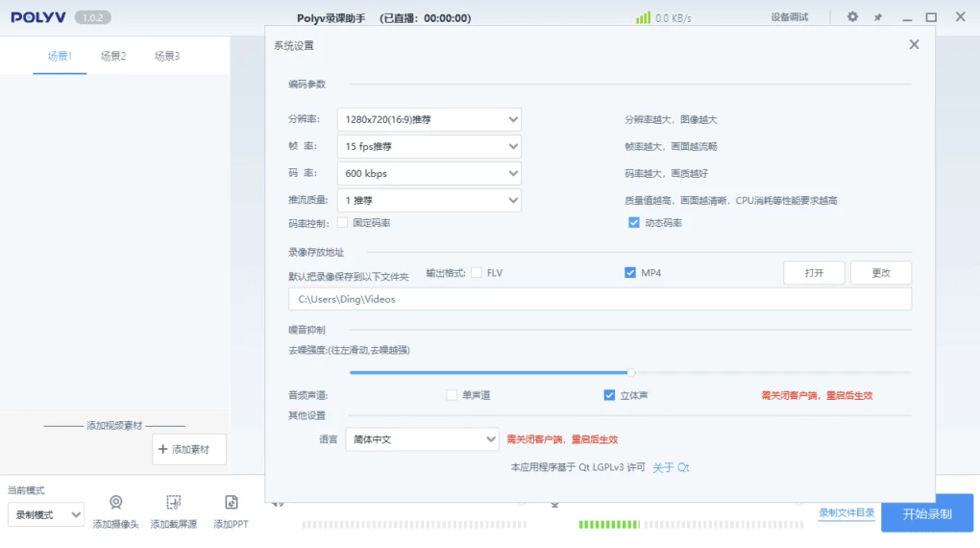Screen dimensions: 980x548
Task: Close the system settings dialog
Action: [914, 44]
